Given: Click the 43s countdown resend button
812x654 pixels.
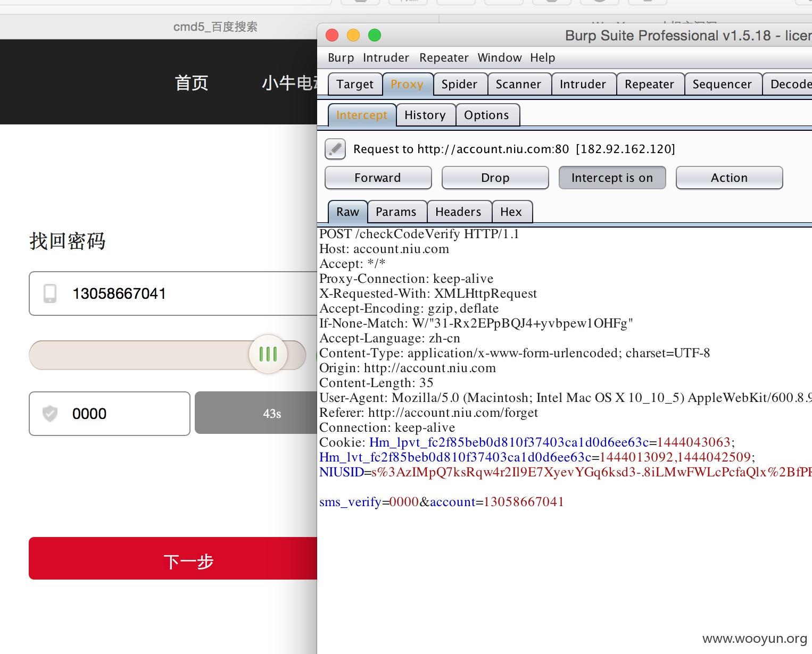Looking at the screenshot, I should pos(256,414).
